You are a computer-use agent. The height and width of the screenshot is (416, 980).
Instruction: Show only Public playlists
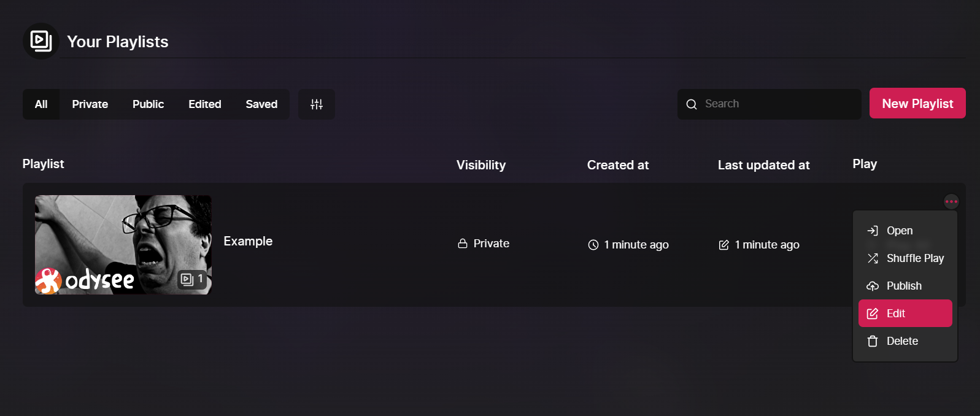(149, 104)
